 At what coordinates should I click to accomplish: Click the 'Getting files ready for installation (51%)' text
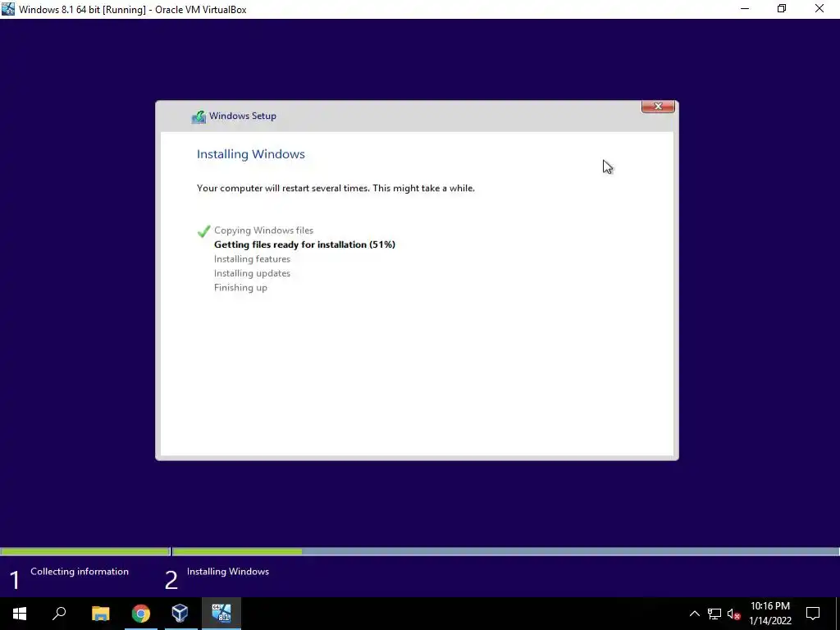tap(304, 244)
